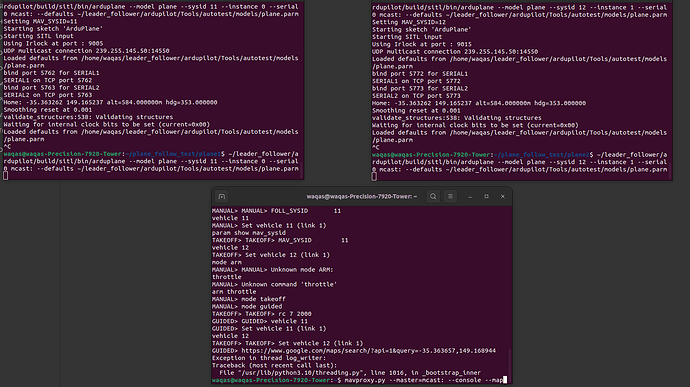This screenshot has width=690, height=387.
Task: Click 'Starting sketch ArduPlane' in left terminal
Action: (x=53, y=29)
